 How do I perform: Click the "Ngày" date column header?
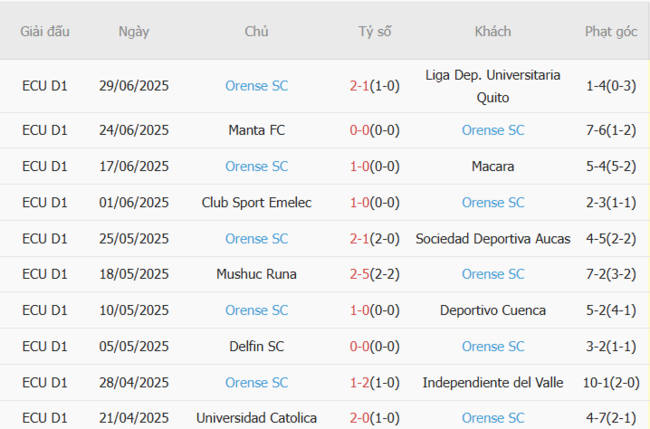coord(134,31)
